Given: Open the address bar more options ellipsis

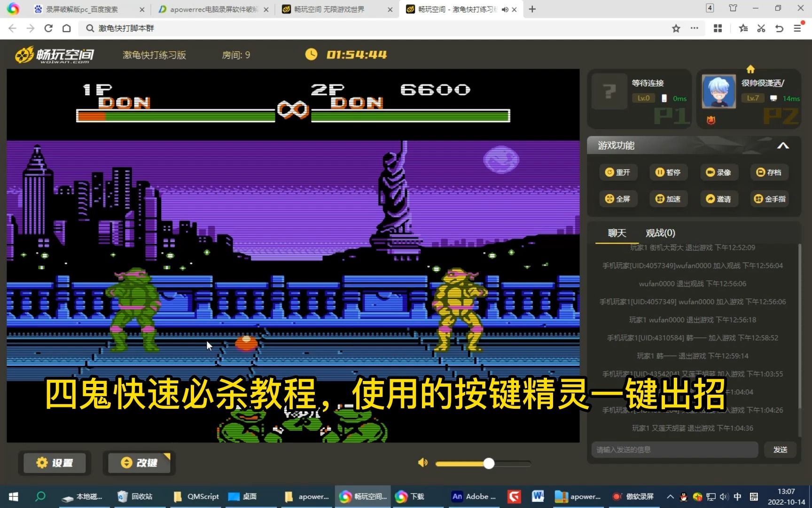Looking at the screenshot, I should tap(694, 28).
